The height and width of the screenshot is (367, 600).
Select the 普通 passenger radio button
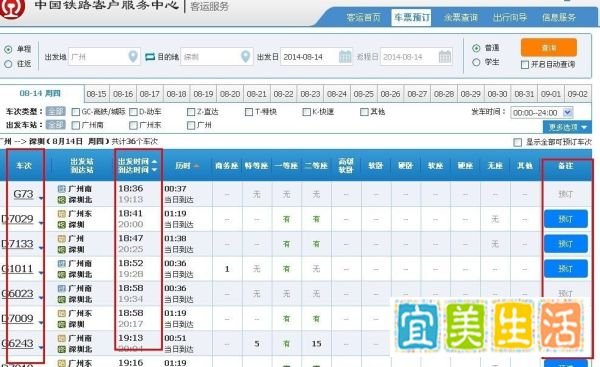(x=476, y=48)
